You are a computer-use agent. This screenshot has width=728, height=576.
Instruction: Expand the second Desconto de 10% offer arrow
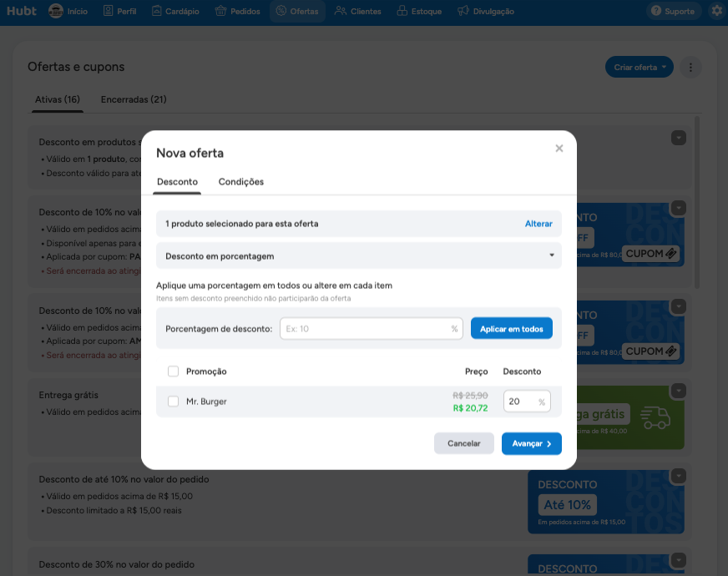(x=678, y=306)
